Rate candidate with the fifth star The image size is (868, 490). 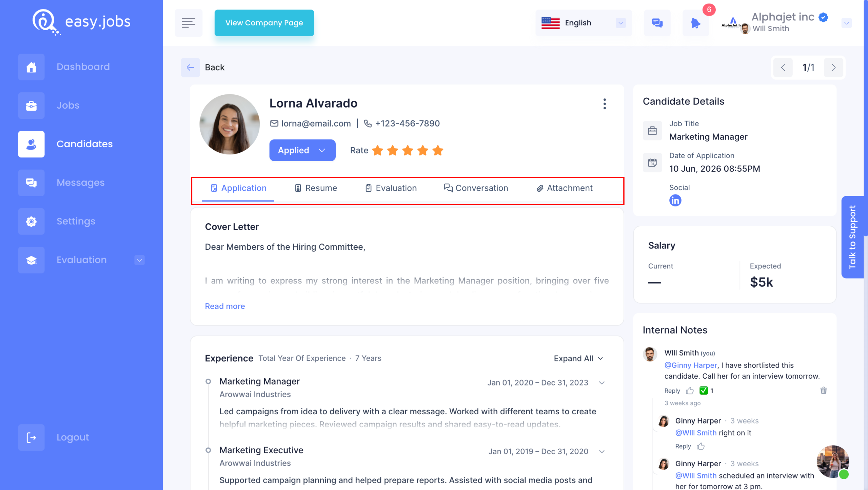click(438, 150)
